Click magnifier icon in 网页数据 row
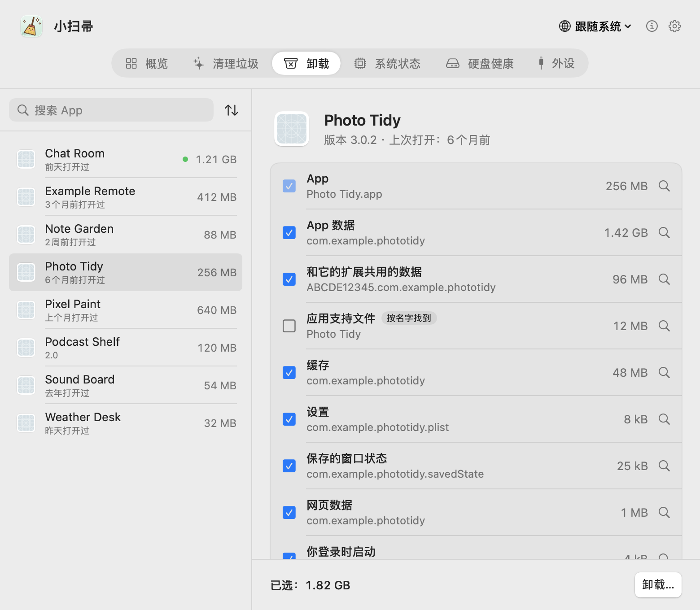Image resolution: width=700 pixels, height=610 pixels. [664, 512]
